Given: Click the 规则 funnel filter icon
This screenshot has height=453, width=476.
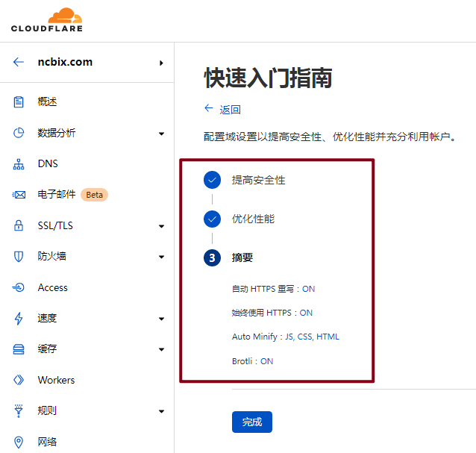Looking at the screenshot, I should [x=19, y=410].
